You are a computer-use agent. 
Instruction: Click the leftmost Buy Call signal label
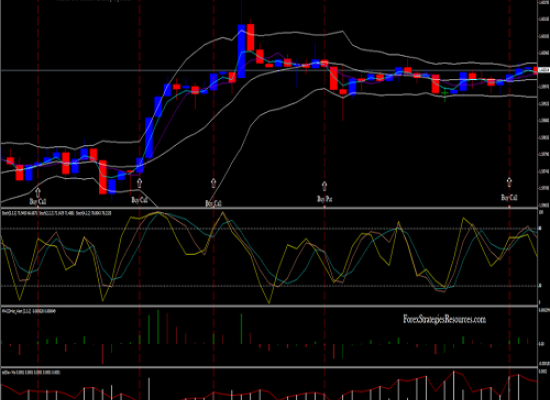coord(38,201)
